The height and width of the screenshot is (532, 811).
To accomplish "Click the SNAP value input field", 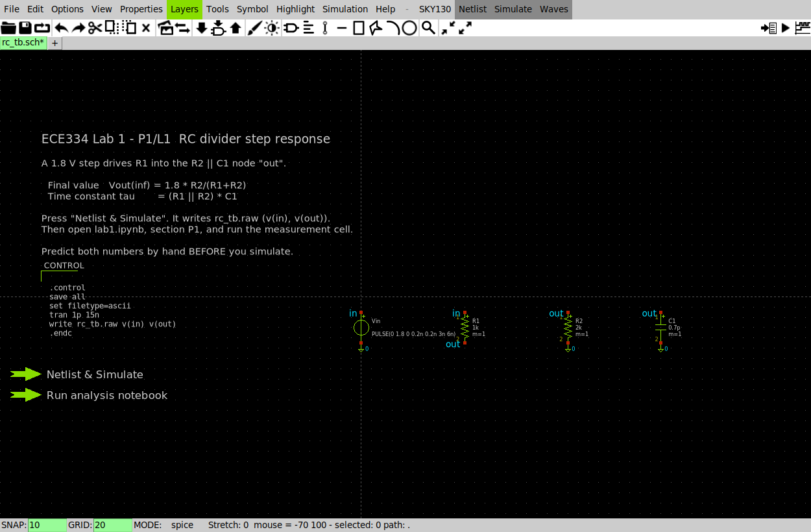I will (47, 525).
